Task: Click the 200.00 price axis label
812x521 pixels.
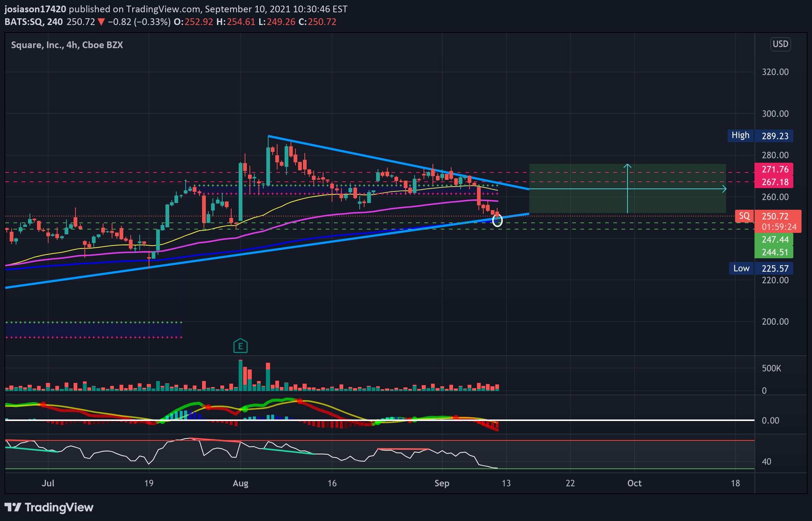Action: pos(775,322)
